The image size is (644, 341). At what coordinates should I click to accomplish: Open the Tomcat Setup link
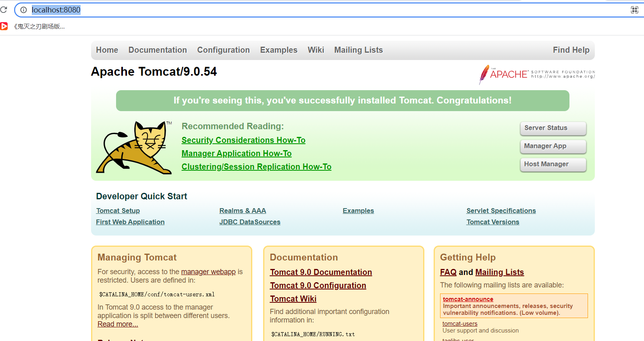(118, 211)
